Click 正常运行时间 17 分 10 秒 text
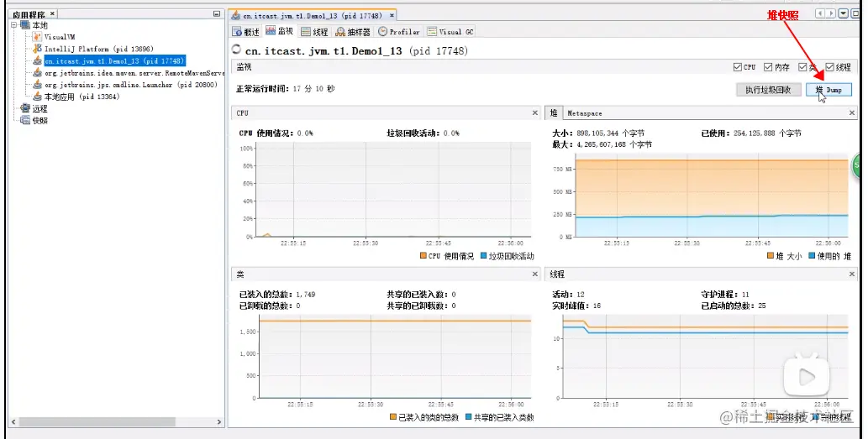The image size is (868, 439). click(285, 88)
